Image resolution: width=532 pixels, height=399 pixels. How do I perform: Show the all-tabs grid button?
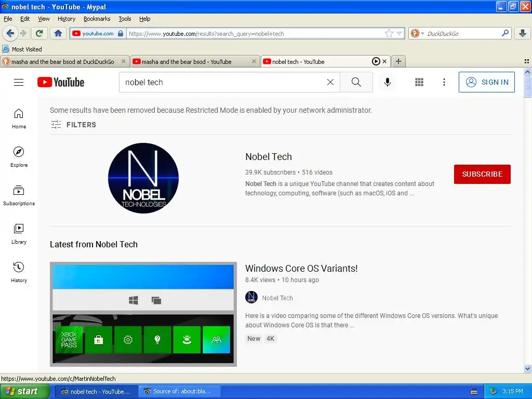527,61
